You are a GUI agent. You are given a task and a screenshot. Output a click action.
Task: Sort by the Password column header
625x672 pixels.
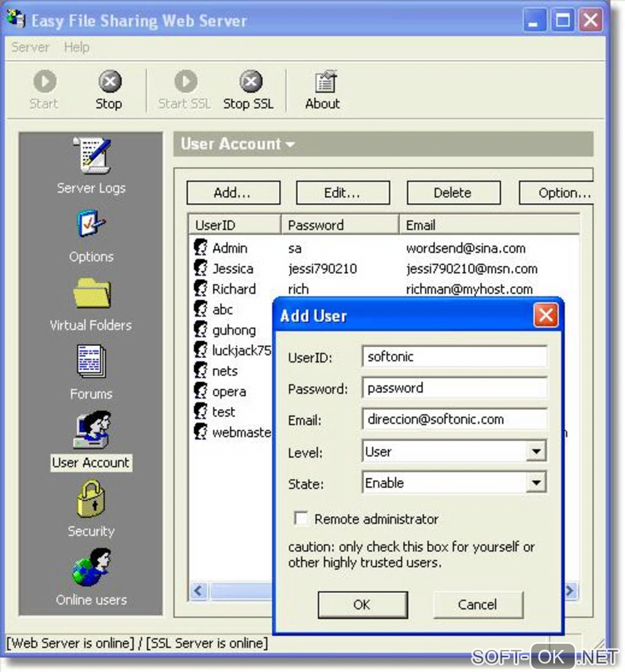pos(340,225)
